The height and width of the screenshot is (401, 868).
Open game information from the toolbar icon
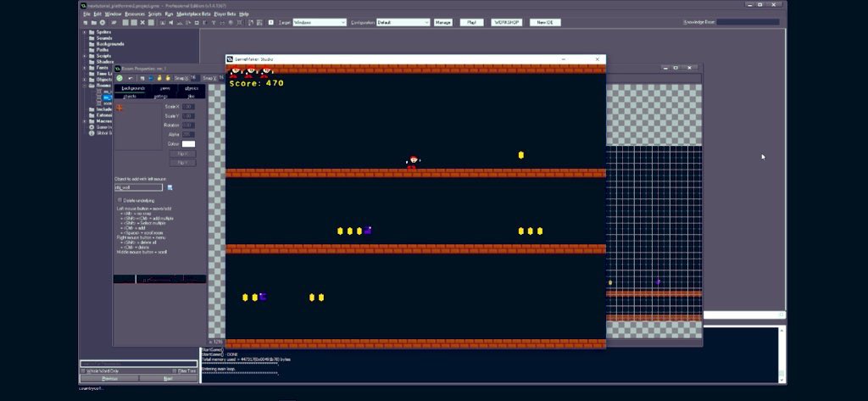pos(250,23)
